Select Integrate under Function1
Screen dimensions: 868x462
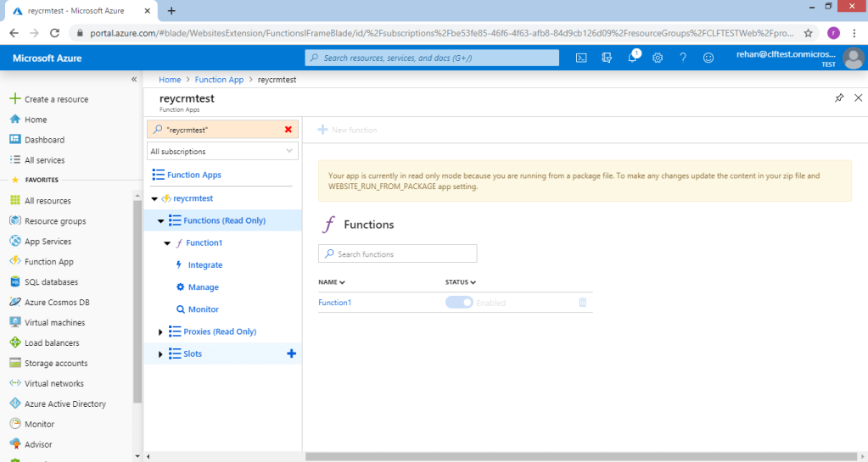point(205,265)
